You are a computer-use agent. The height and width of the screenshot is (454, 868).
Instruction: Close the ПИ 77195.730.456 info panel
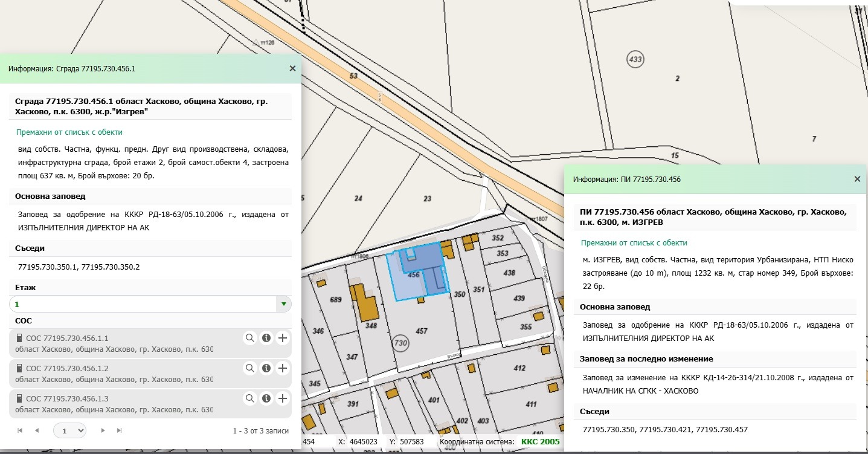(x=857, y=179)
